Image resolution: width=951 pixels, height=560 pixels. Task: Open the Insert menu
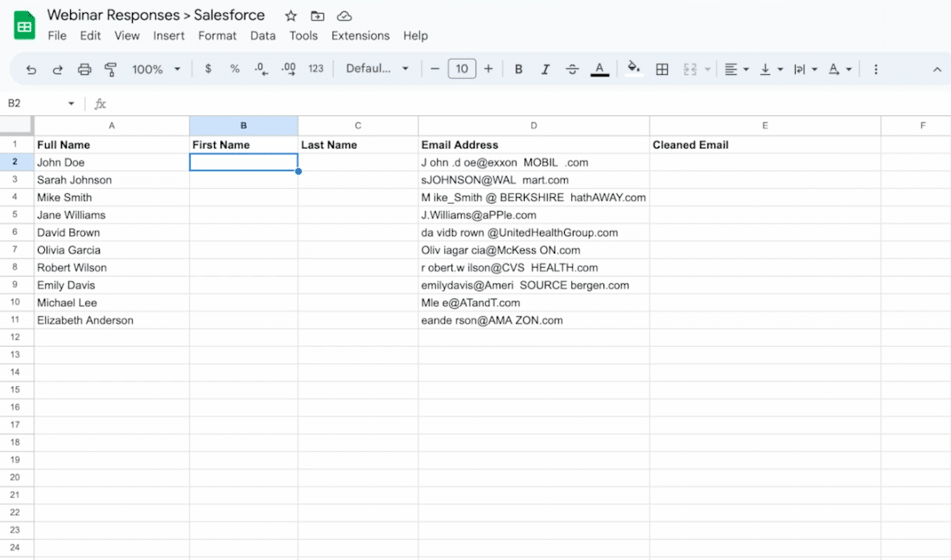click(x=169, y=35)
